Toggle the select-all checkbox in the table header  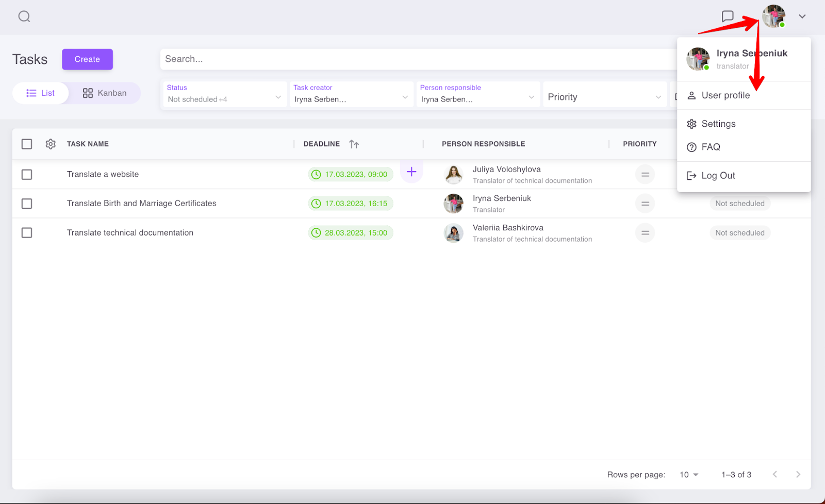(27, 144)
